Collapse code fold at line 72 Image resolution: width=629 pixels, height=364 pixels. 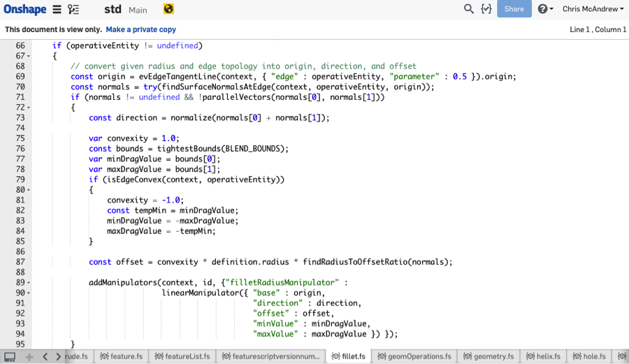[29, 108]
